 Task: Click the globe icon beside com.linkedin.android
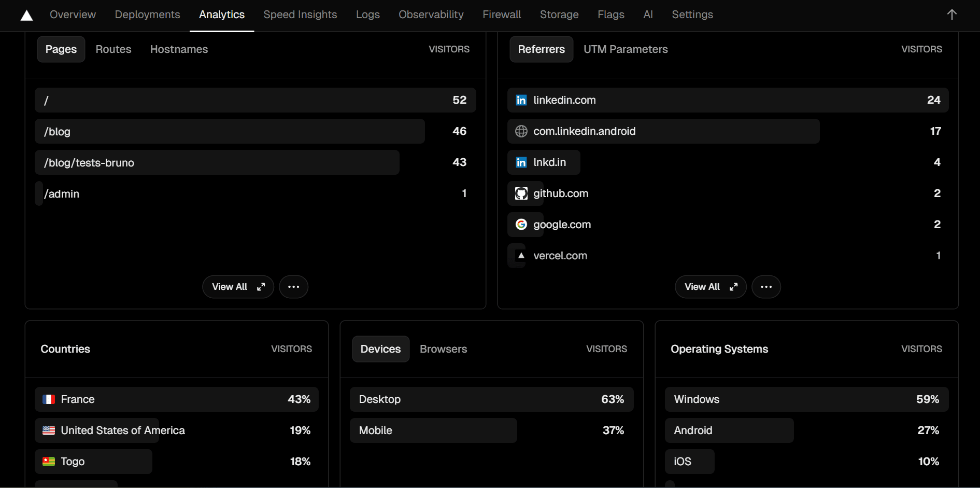(x=521, y=131)
